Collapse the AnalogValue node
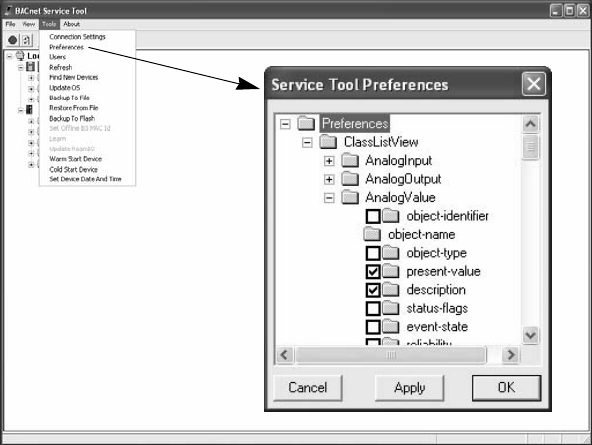This screenshot has height=445, width=592. 329,198
